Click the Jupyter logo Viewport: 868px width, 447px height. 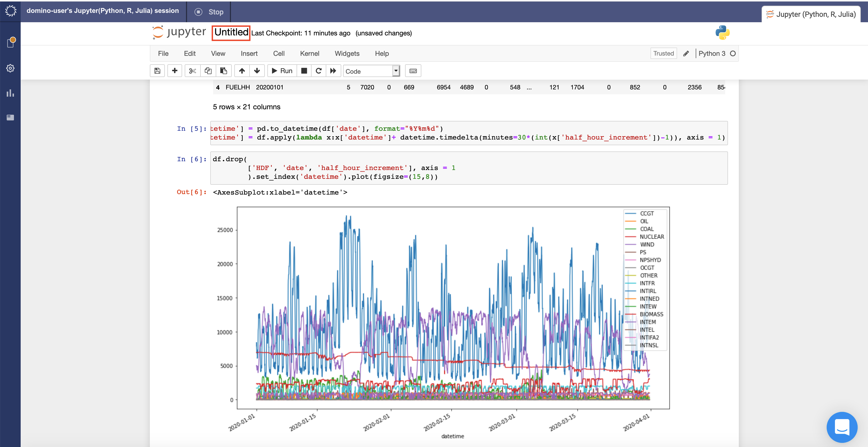[179, 32]
